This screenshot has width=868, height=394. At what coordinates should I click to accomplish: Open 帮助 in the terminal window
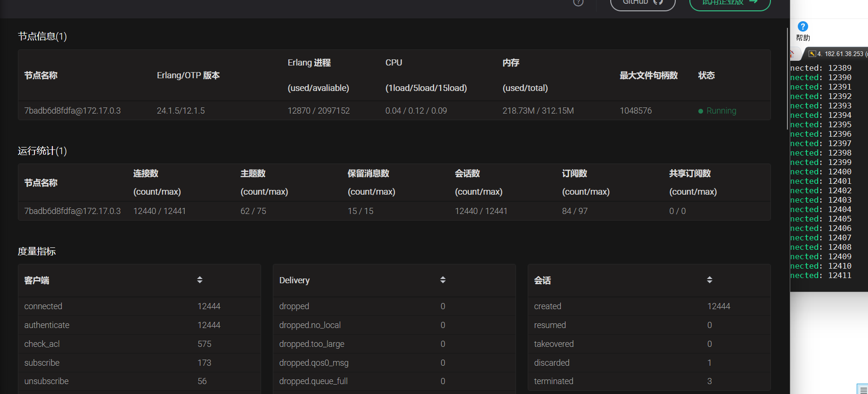803,31
